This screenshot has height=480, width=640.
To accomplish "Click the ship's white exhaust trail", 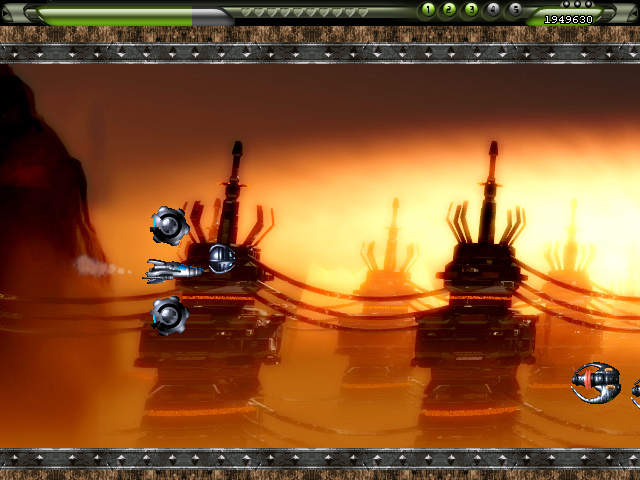I will click(x=98, y=266).
